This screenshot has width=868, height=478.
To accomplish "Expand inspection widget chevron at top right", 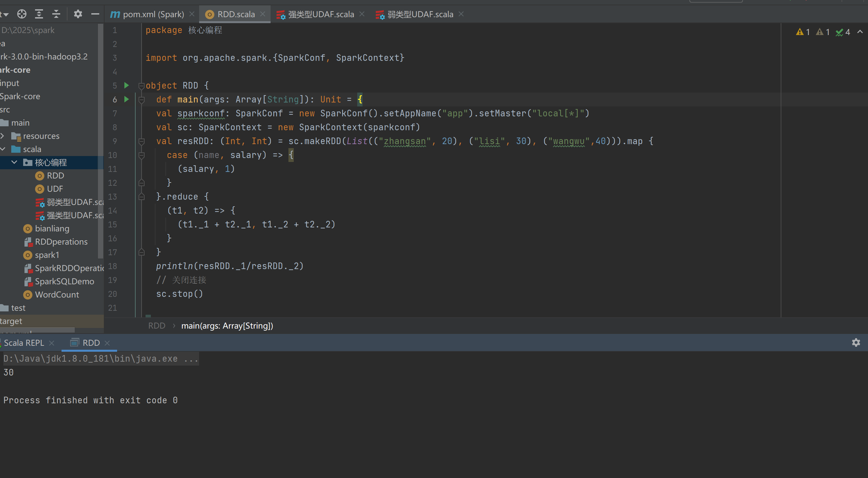I will point(860,32).
